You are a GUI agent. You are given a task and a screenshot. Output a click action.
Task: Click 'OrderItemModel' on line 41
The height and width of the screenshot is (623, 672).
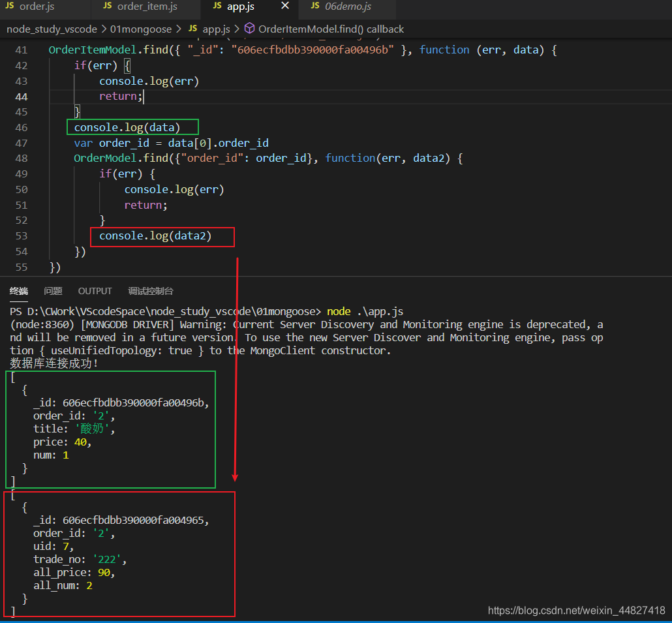pos(93,50)
